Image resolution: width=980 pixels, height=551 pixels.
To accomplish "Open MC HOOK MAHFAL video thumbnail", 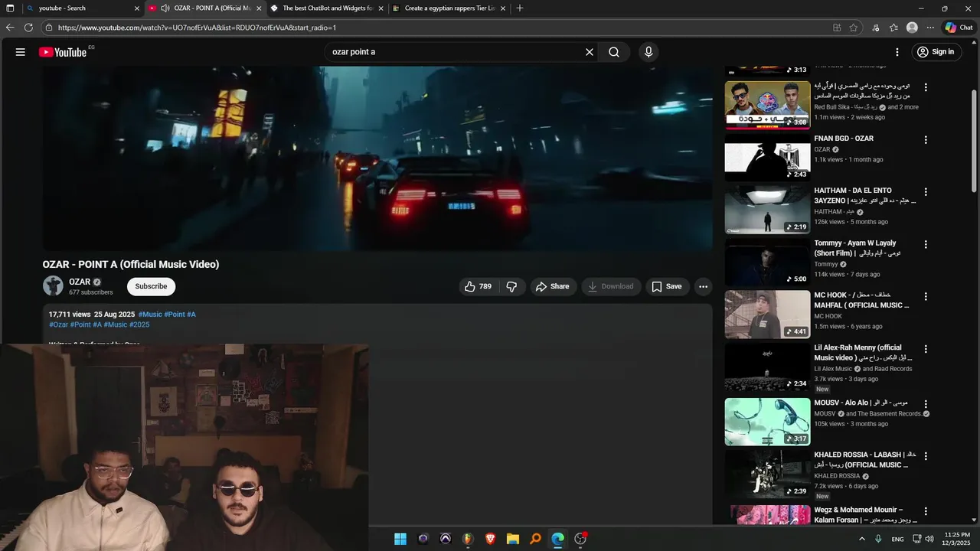I will click(x=767, y=314).
